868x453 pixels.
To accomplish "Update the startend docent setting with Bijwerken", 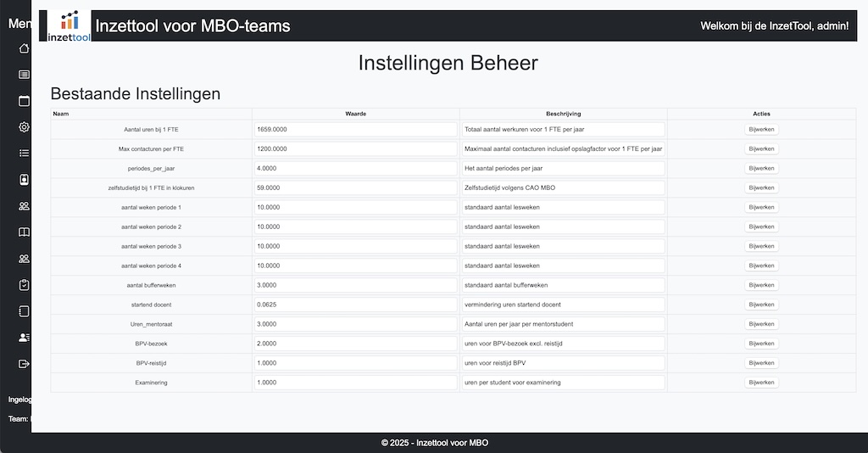I will pos(760,305).
